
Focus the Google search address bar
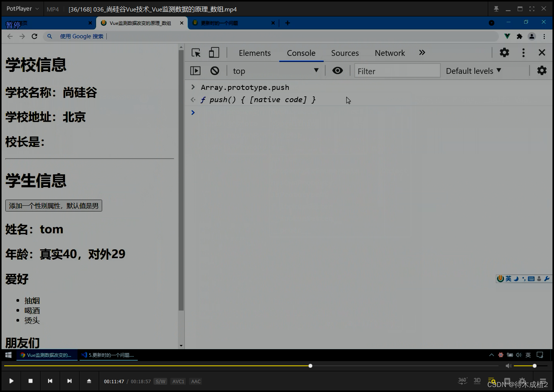pyautogui.click(x=271, y=36)
